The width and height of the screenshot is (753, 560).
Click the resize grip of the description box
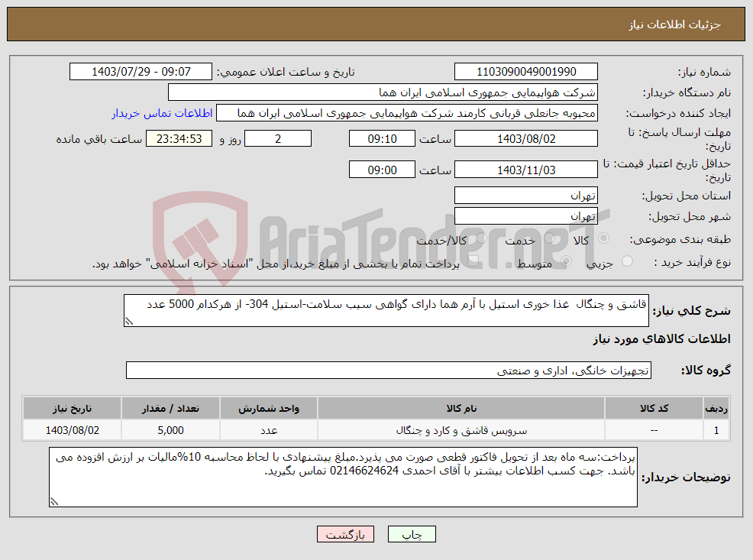pos(129,322)
